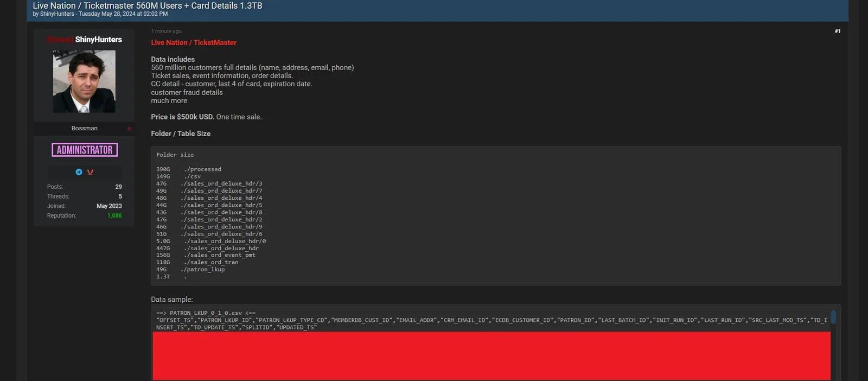This screenshot has height=381, width=868.
Task: Click the Threads count 5
Action: [x=120, y=196]
